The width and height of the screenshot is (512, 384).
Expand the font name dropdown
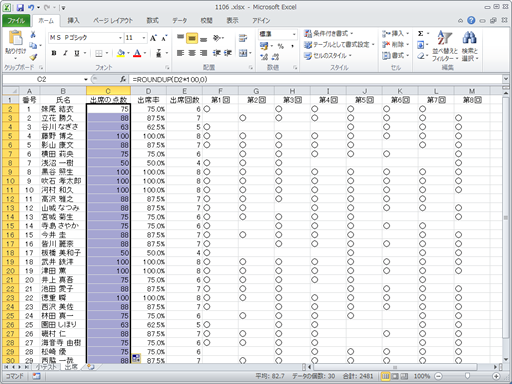click(x=120, y=38)
